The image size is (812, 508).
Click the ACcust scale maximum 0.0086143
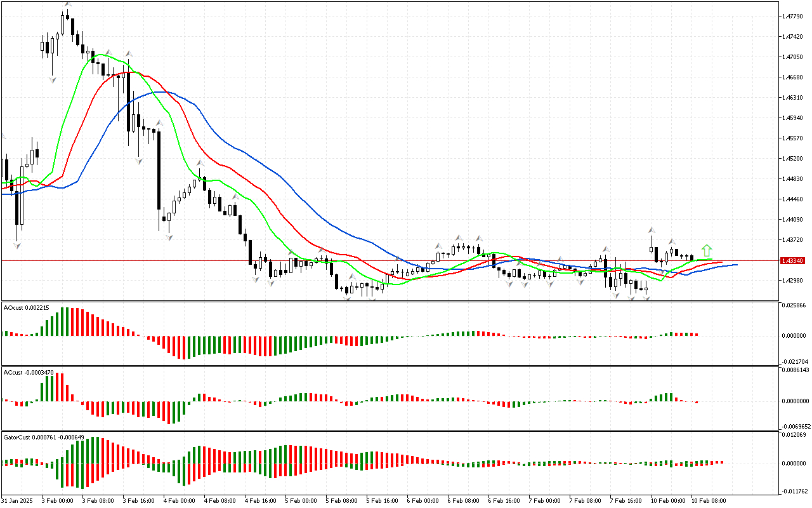(796, 370)
